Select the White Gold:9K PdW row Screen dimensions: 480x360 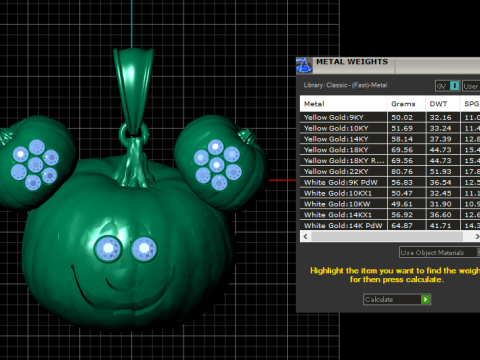click(x=390, y=182)
